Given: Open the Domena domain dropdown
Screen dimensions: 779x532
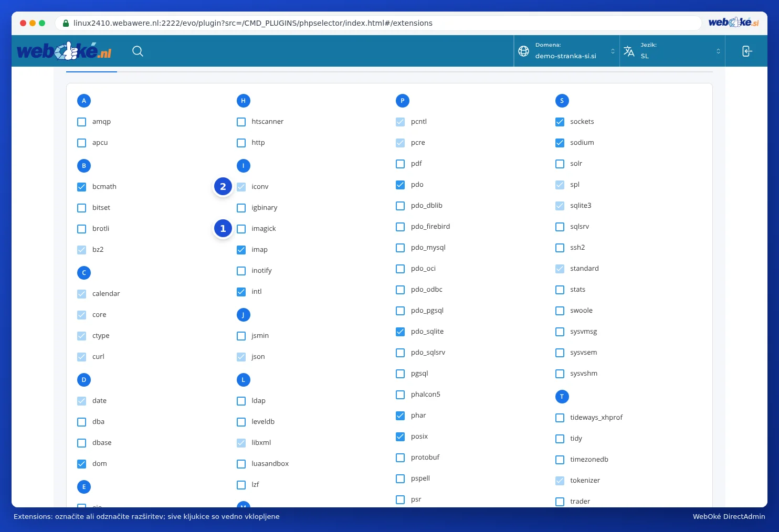Looking at the screenshot, I should pyautogui.click(x=567, y=51).
